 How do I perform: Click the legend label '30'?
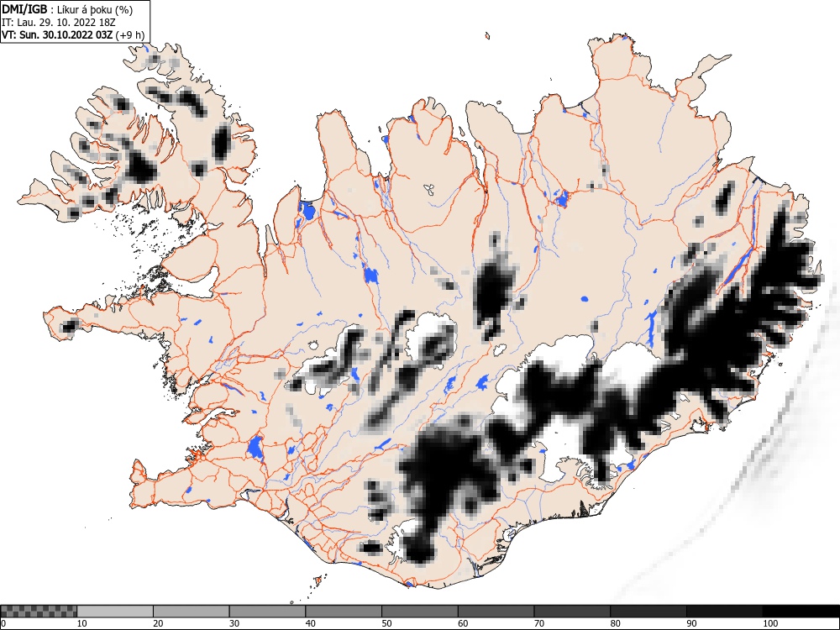click(x=234, y=623)
